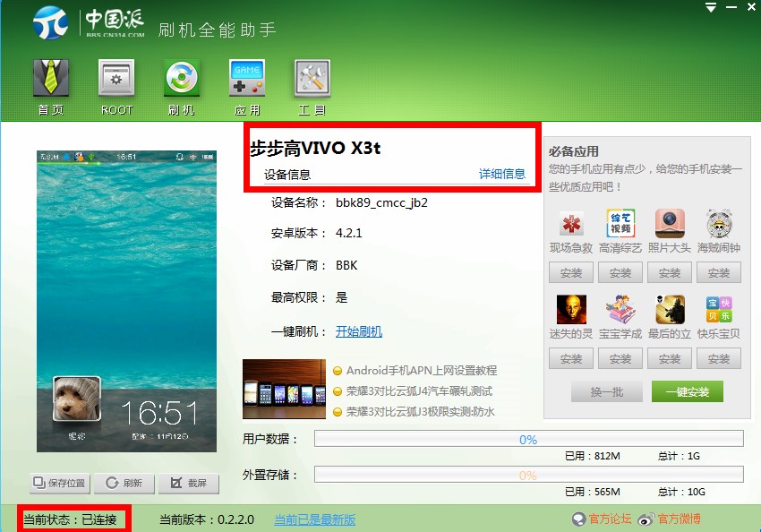Click 换一批 to refresh apps
This screenshot has width=761, height=532.
click(607, 391)
